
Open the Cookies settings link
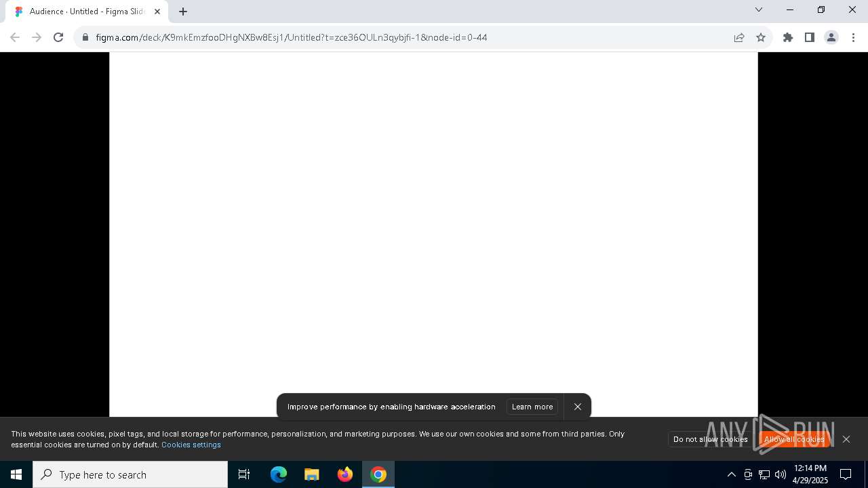pos(191,445)
